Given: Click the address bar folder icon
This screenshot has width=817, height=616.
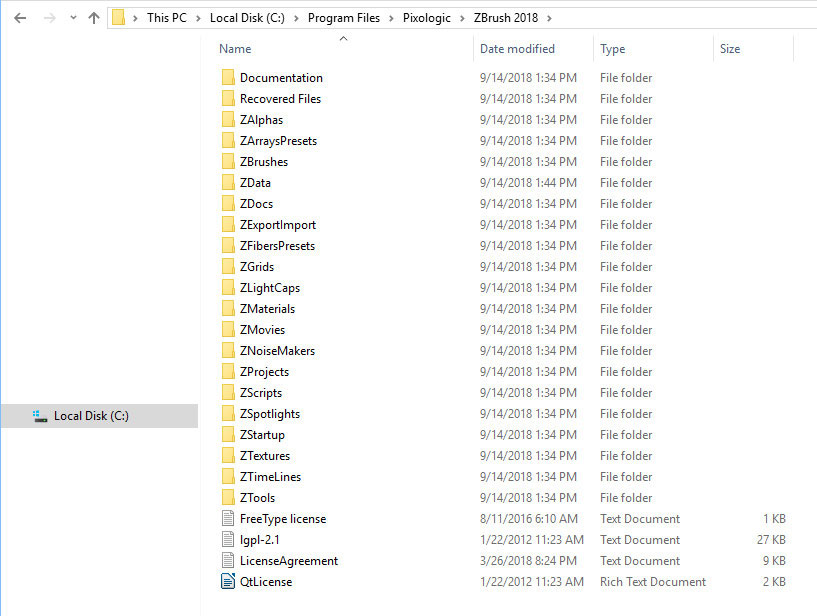Looking at the screenshot, I should point(119,18).
